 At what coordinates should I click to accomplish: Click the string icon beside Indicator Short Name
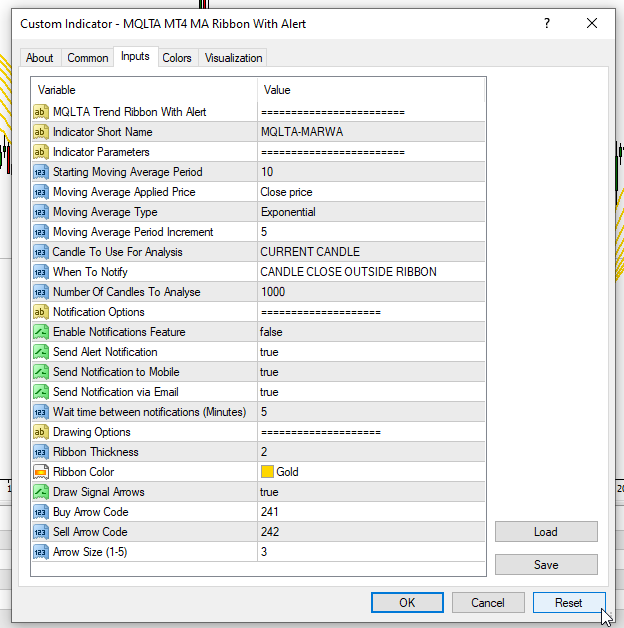(41, 132)
